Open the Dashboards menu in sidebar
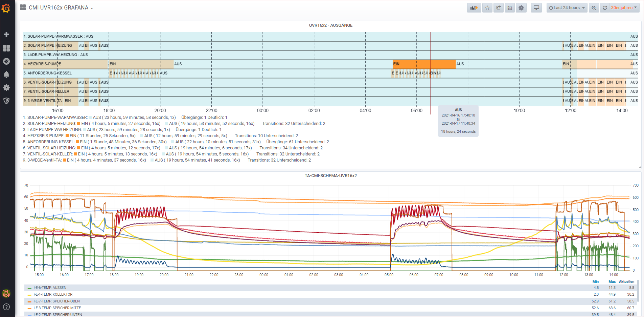 pyautogui.click(x=6, y=48)
